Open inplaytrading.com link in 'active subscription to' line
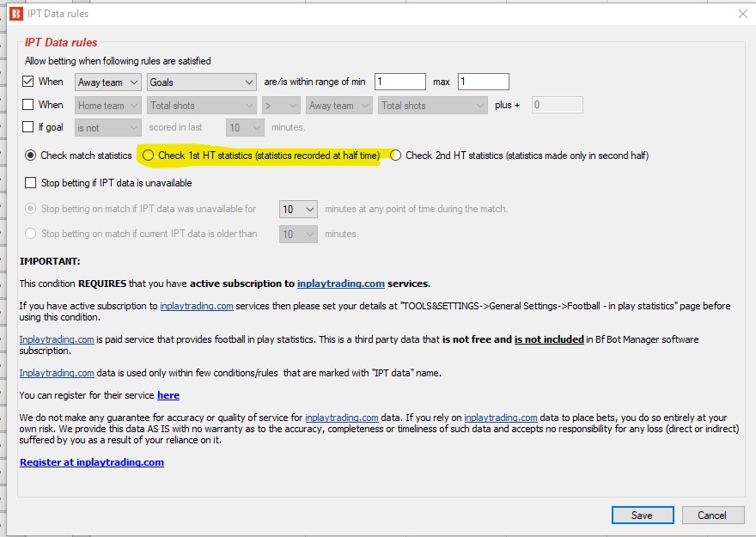Viewport: 756px width, 537px height. pyautogui.click(x=341, y=284)
